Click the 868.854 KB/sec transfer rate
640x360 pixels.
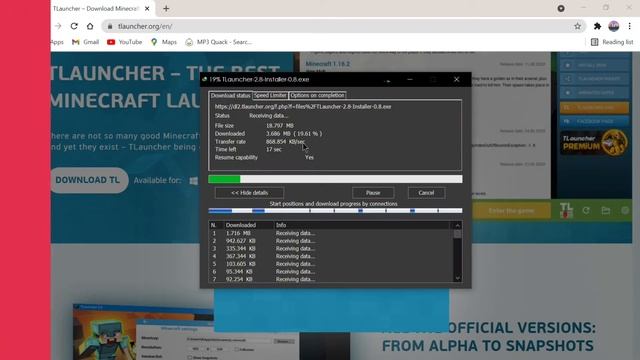click(x=285, y=142)
